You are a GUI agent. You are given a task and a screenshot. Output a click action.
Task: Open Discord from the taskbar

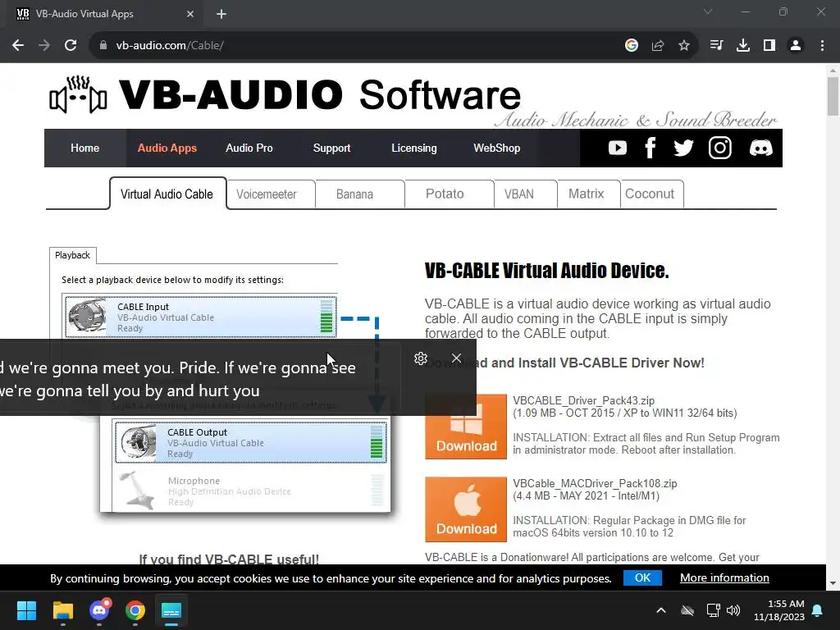(x=99, y=610)
